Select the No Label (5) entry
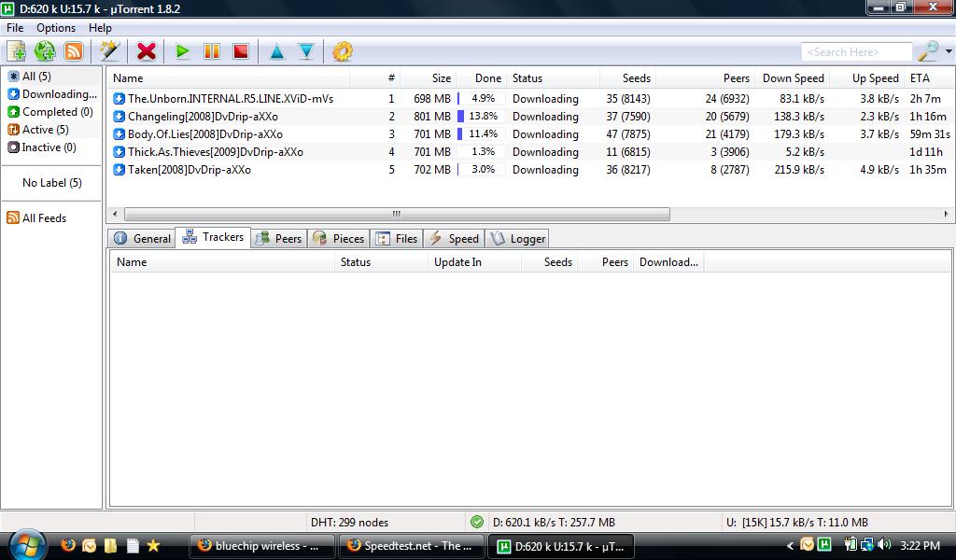This screenshot has width=956, height=560. pos(52,182)
